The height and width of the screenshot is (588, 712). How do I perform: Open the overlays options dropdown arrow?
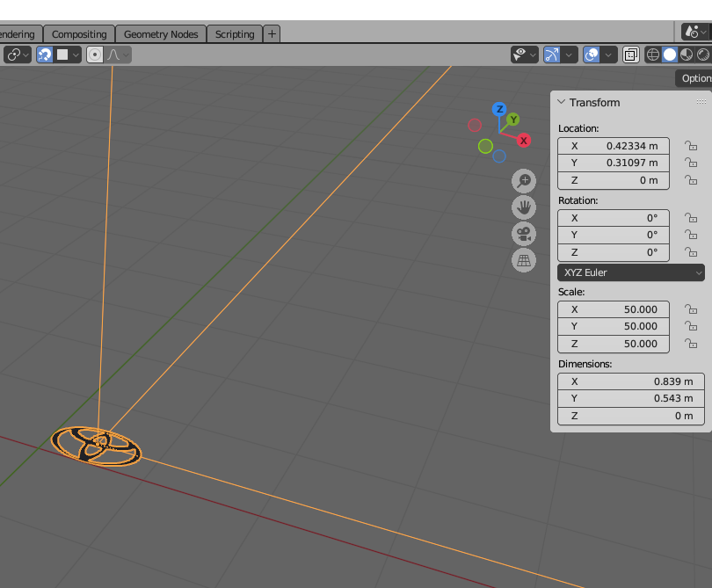coord(608,55)
